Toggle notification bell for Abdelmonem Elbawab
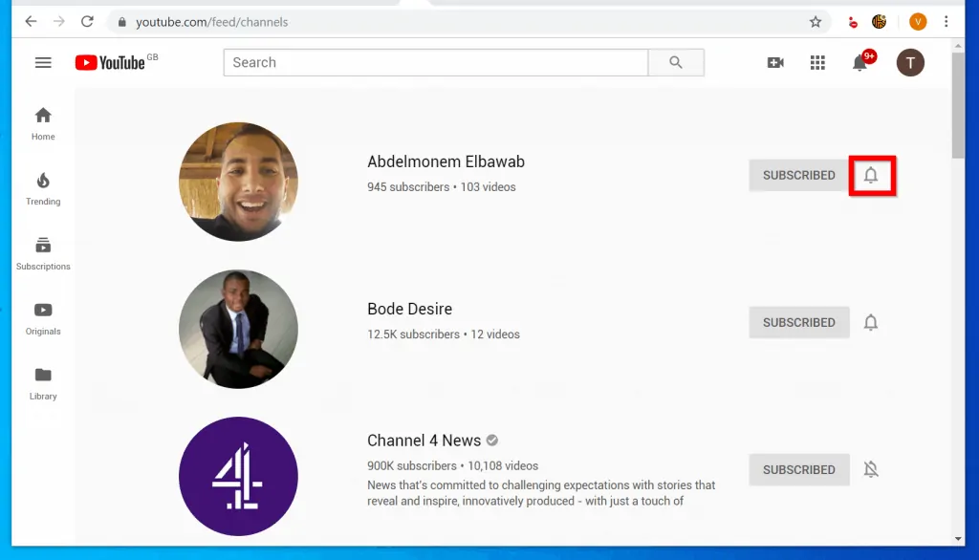Screen dimensions: 979x560 click(x=871, y=176)
